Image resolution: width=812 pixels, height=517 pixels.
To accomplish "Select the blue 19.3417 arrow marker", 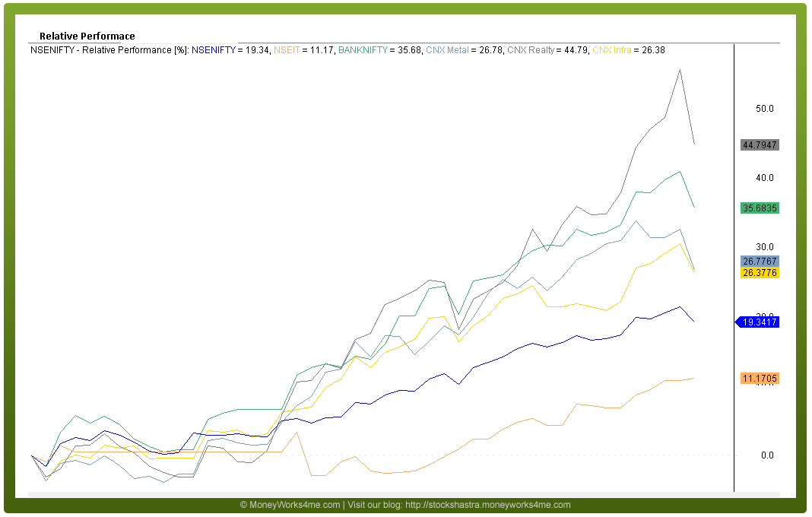I will 757,322.
